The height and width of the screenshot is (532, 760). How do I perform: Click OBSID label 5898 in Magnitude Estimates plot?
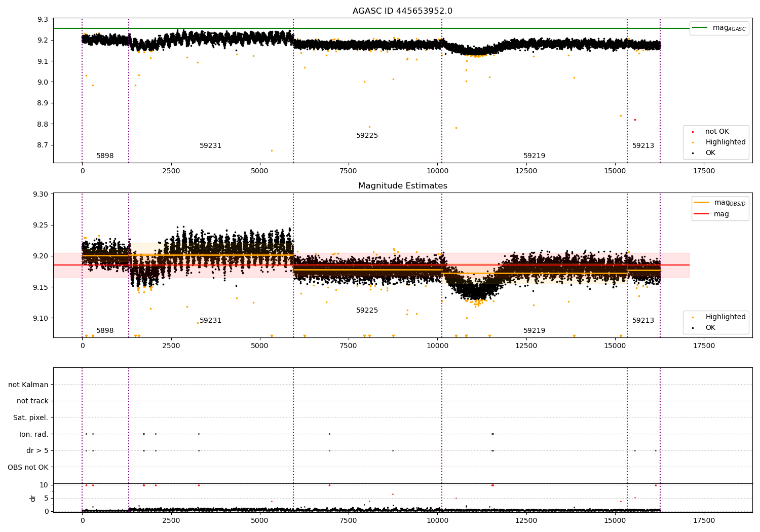click(105, 331)
